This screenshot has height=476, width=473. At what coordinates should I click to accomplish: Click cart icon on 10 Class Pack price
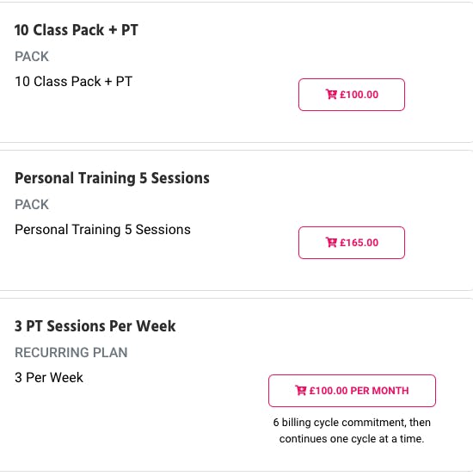(331, 95)
